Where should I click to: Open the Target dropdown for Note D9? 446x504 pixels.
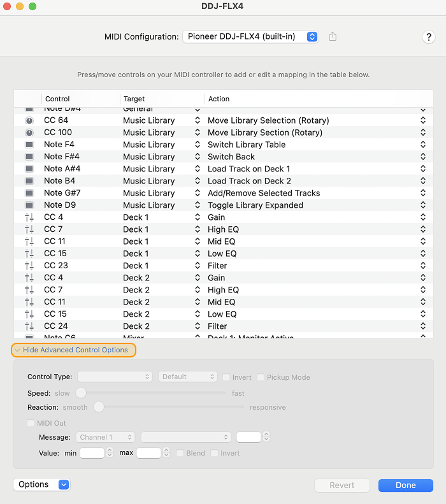pyautogui.click(x=198, y=205)
